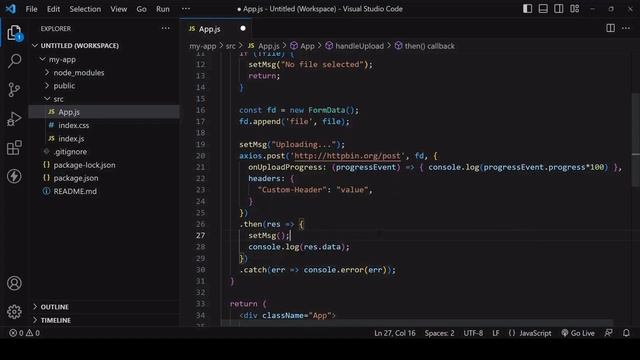Screen dimensions: 640x360
Task: Open index.js in the explorer
Action: pos(71,139)
